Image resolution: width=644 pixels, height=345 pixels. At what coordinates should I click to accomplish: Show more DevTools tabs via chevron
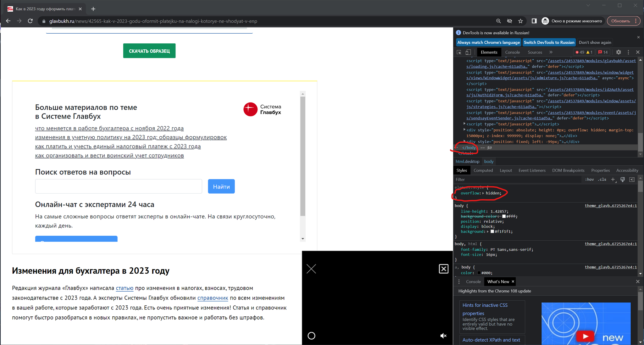(551, 52)
